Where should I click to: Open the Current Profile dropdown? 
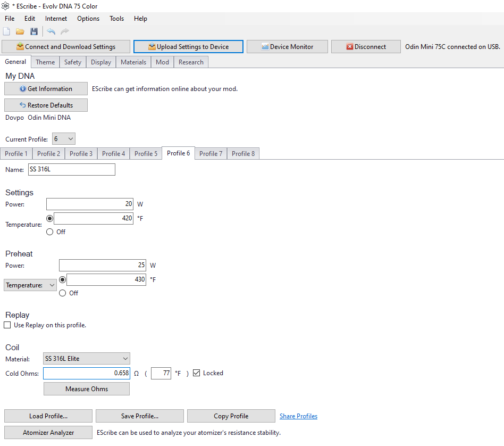pyautogui.click(x=64, y=139)
